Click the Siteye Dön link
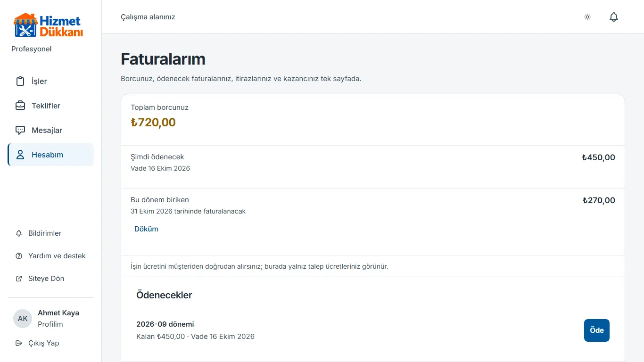Screen dimensions: 644x362 coord(51,279)
